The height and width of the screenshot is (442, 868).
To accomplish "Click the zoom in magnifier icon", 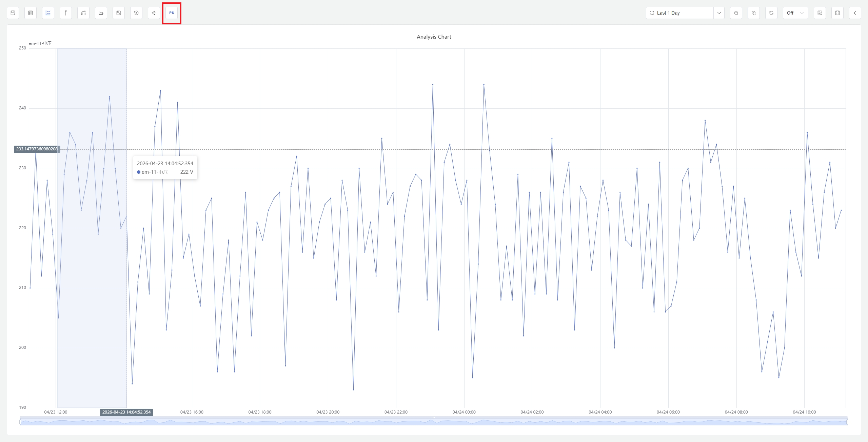I will 753,13.
